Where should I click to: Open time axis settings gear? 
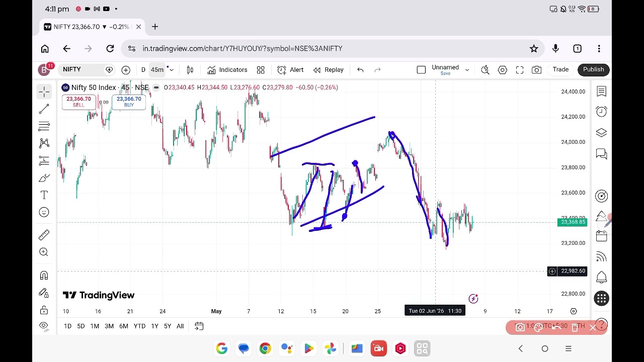[x=574, y=311]
